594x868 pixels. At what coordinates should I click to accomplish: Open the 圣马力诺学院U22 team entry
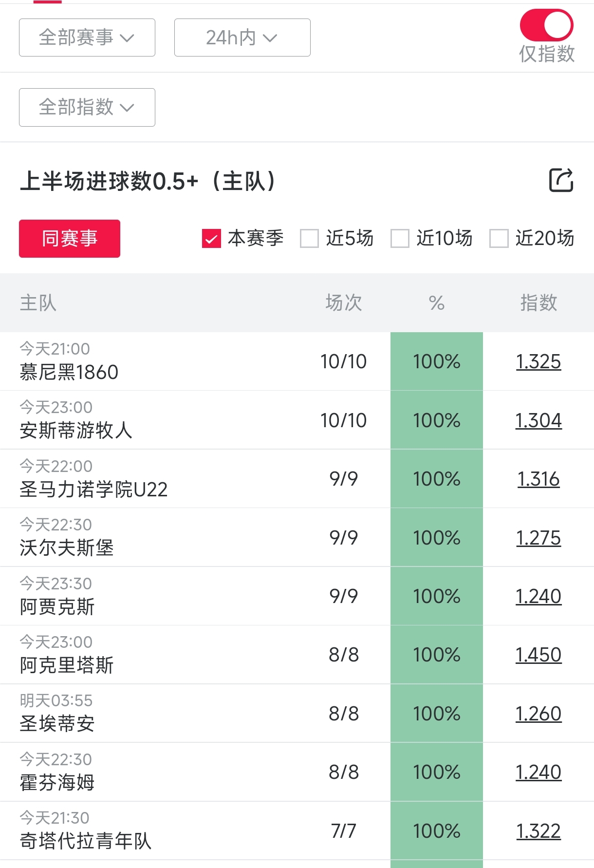[93, 489]
